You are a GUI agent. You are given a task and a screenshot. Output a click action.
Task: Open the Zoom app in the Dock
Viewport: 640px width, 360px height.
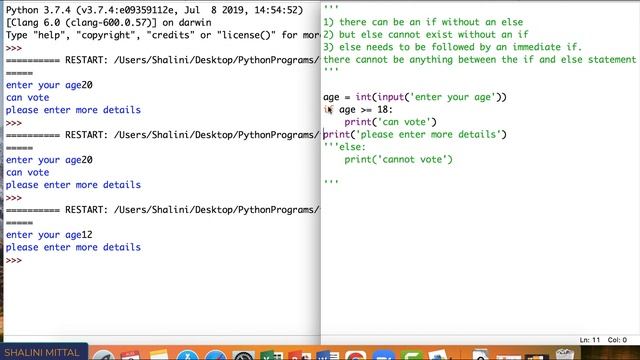tap(383, 356)
